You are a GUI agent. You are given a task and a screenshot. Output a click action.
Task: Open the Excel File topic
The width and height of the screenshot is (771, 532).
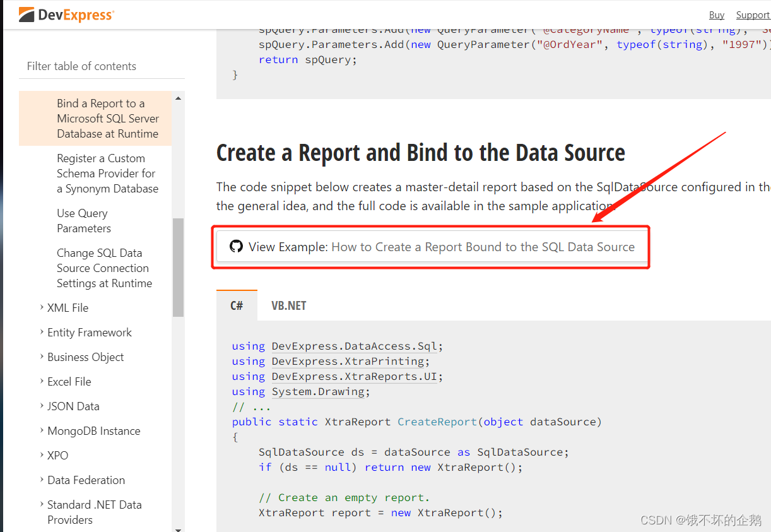[x=69, y=382]
